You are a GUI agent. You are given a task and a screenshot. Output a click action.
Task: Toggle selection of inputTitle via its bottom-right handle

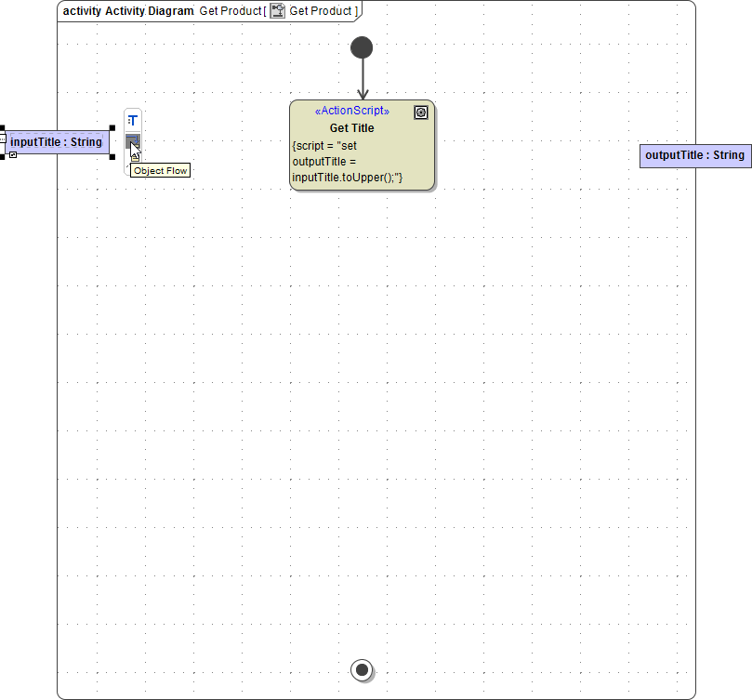pyautogui.click(x=111, y=155)
